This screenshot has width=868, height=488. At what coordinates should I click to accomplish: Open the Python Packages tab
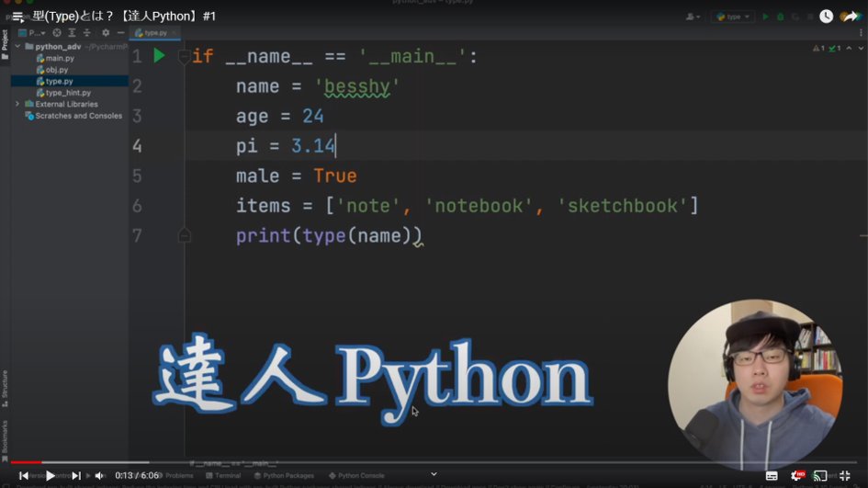(x=284, y=476)
